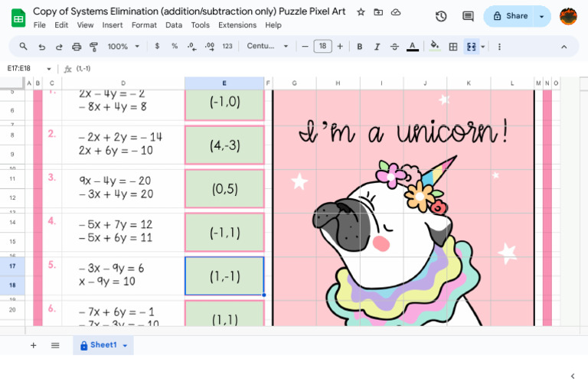Image resolution: width=588 pixels, height=385 pixels.
Task: Open the Data menu
Action: (174, 25)
